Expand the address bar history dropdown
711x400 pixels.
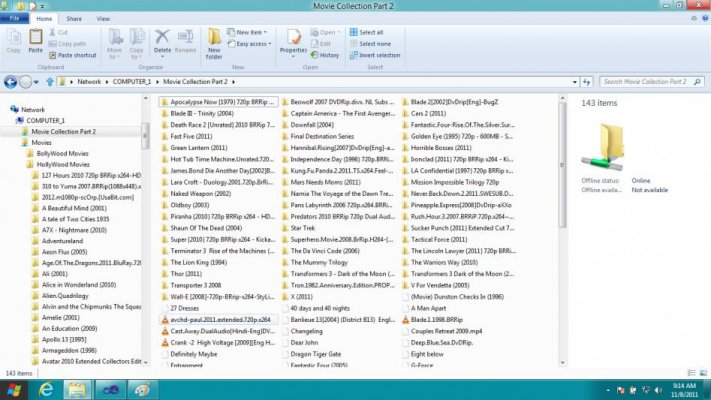click(x=575, y=82)
